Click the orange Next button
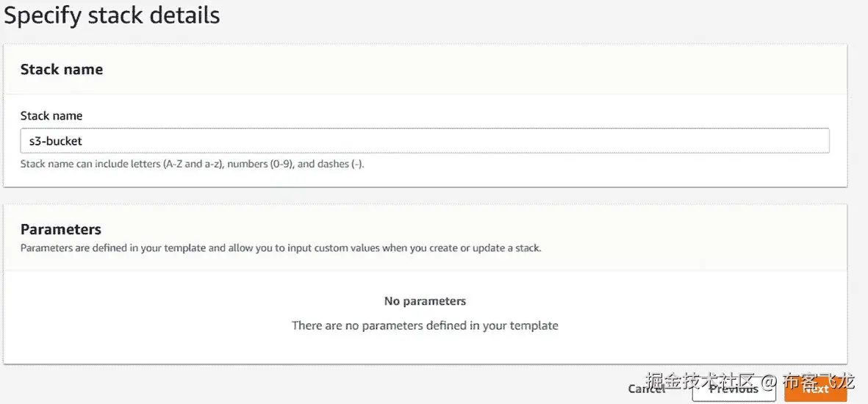868x404 pixels. [x=815, y=389]
